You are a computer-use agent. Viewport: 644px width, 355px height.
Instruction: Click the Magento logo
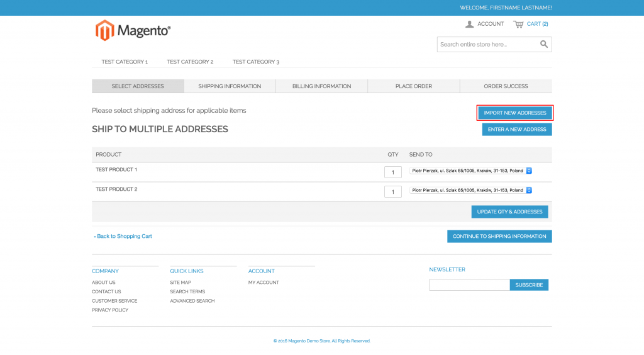click(x=133, y=30)
